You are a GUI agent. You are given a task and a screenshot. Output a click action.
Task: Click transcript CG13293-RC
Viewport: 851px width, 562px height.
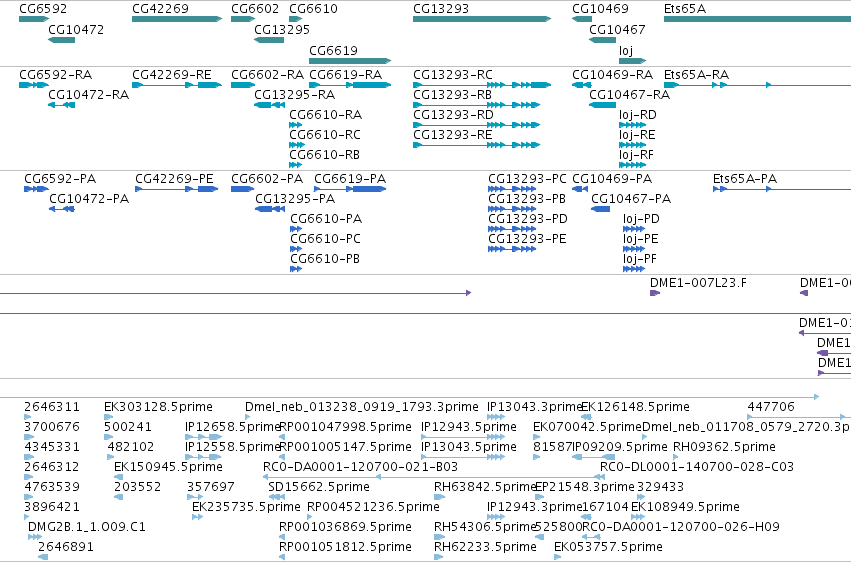coord(453,74)
